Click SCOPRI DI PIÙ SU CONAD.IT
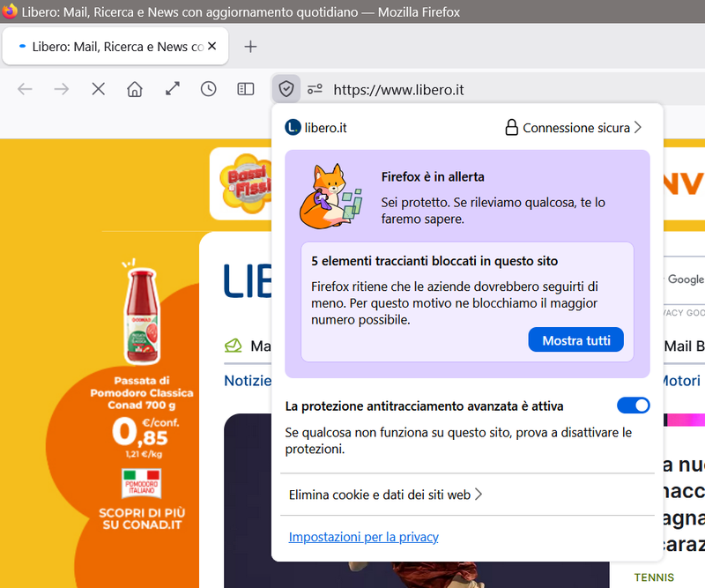 click(142, 518)
